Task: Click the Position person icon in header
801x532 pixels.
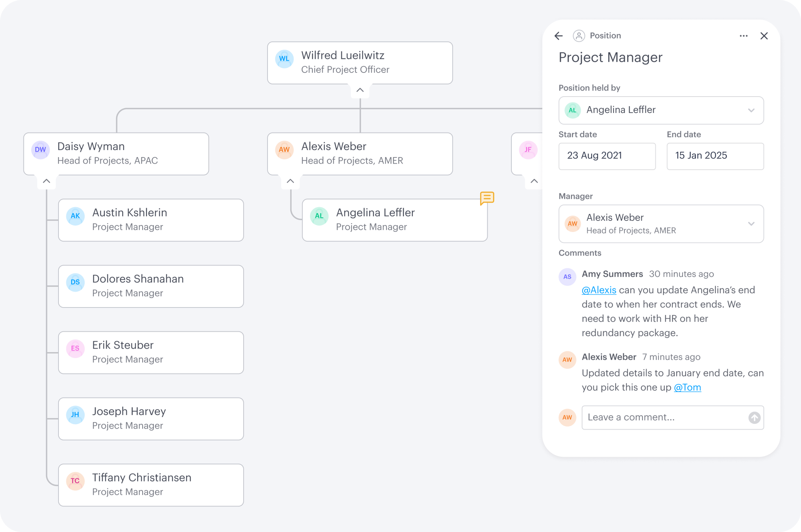Action: 579,36
